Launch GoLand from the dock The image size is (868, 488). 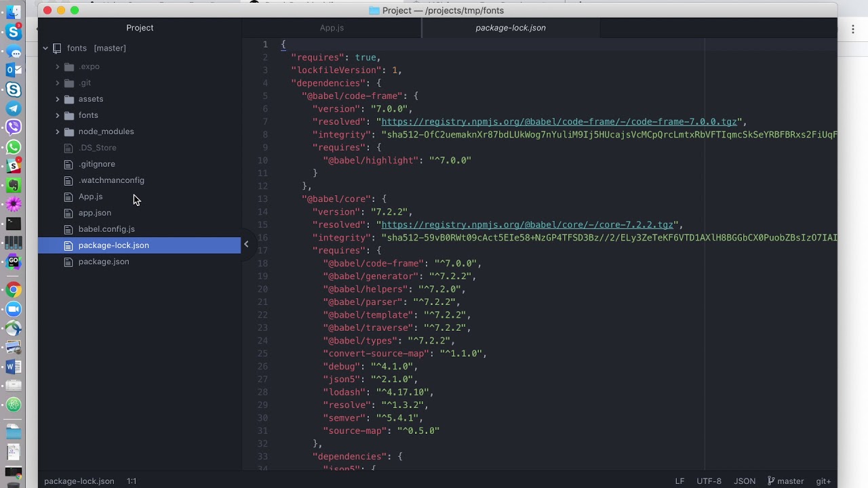13,262
